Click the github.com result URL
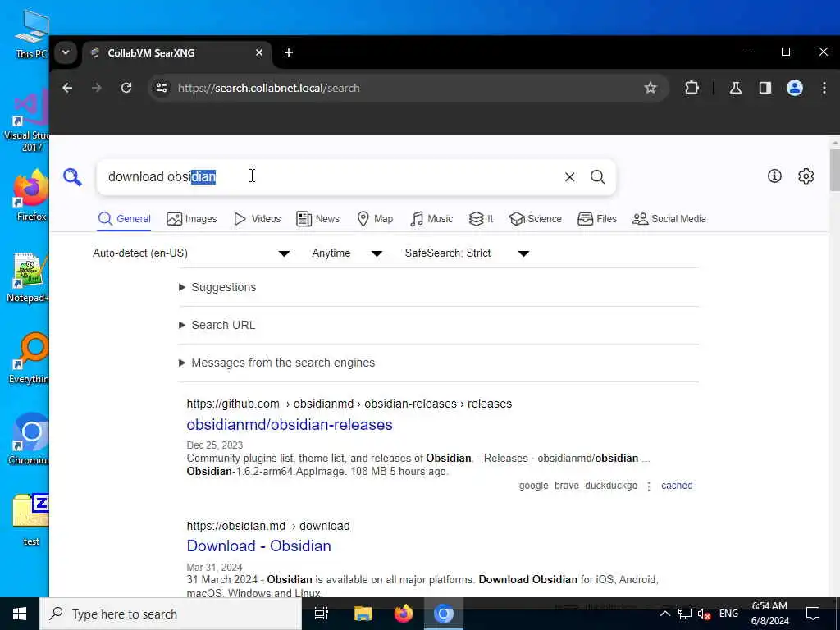This screenshot has width=840, height=630. coord(349,404)
